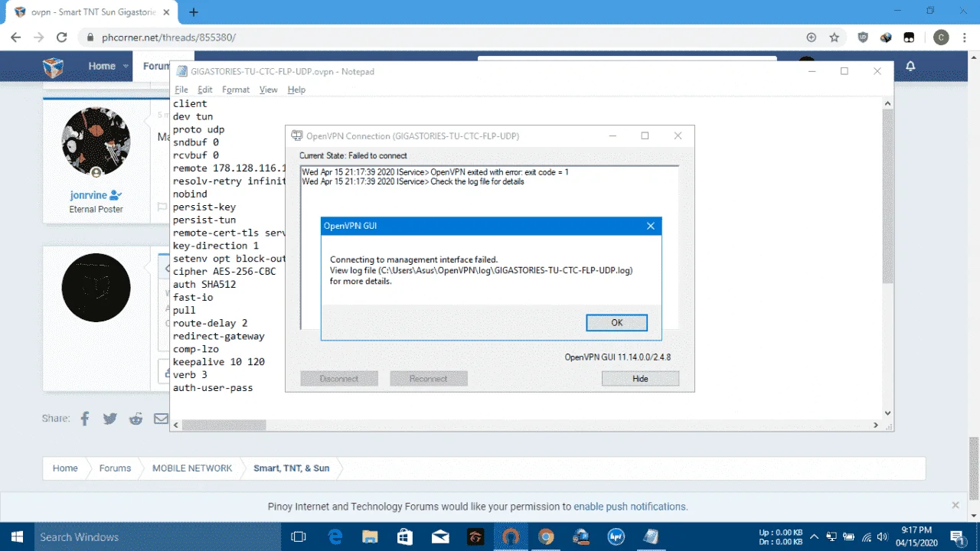Reload the phcorner page
Screen dimensions: 980x551
tap(62, 37)
